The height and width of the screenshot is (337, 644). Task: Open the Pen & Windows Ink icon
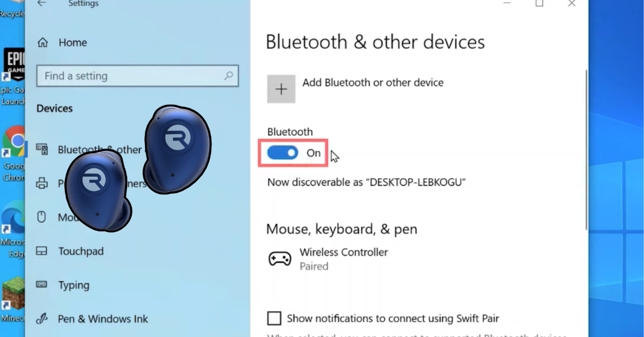point(42,319)
